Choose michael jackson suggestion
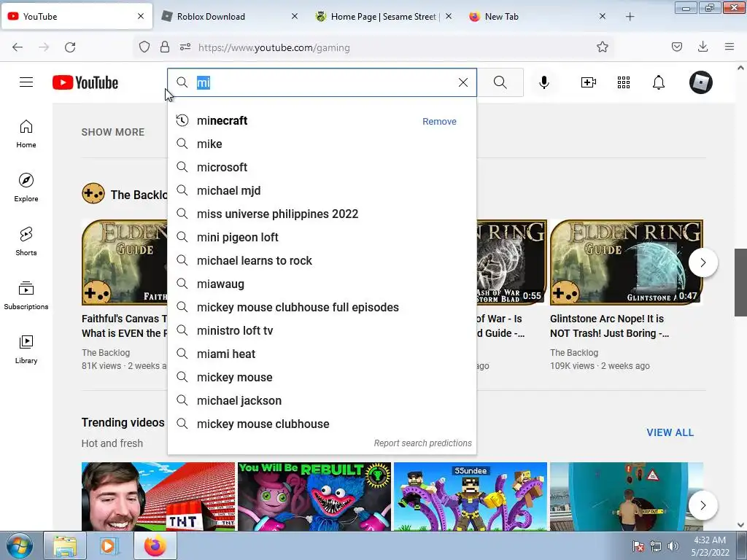This screenshot has height=560, width=747. point(322,400)
